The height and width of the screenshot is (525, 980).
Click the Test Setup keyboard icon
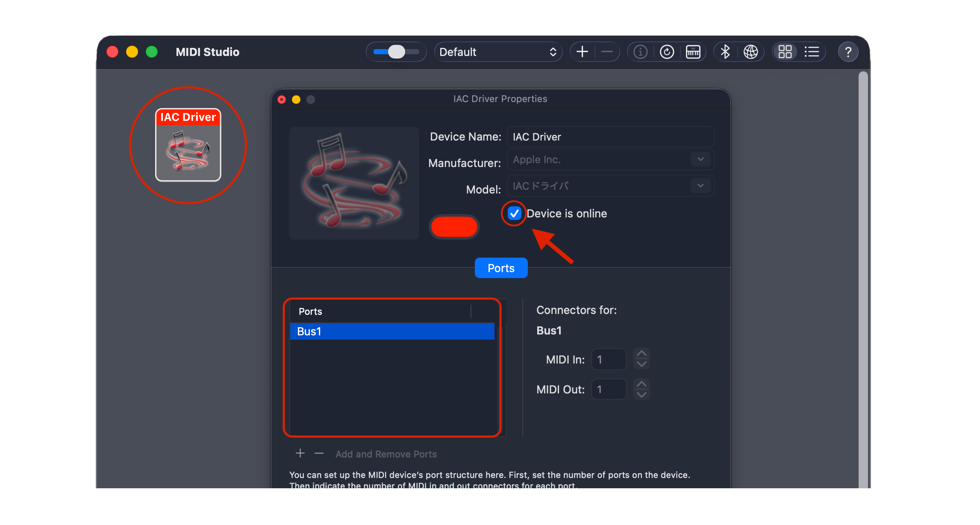pyautogui.click(x=693, y=52)
